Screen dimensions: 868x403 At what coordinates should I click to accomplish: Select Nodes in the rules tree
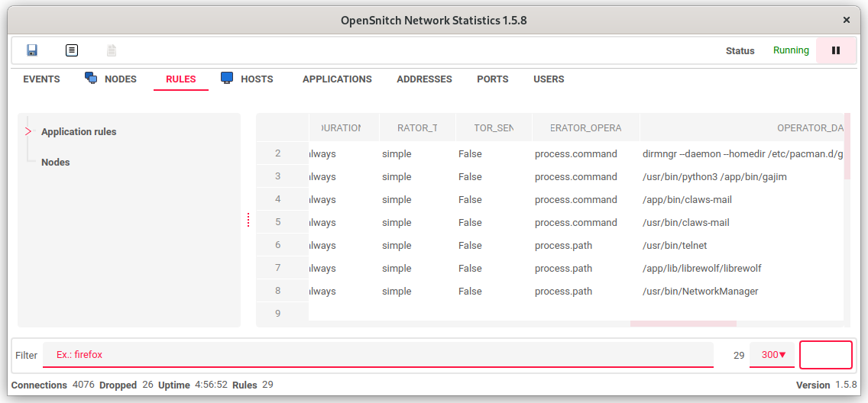click(x=55, y=162)
